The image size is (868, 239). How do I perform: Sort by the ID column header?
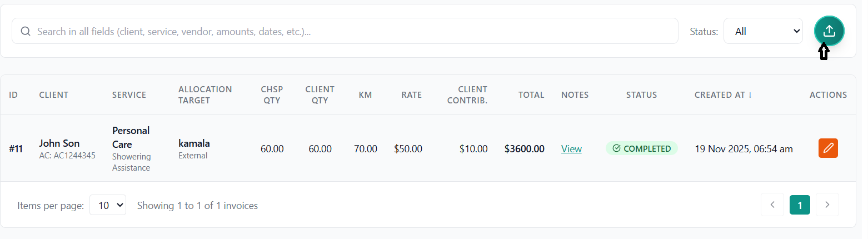point(13,95)
